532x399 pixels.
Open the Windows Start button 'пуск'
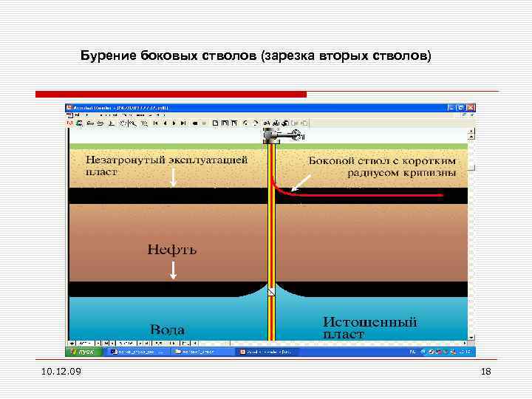tap(83, 352)
